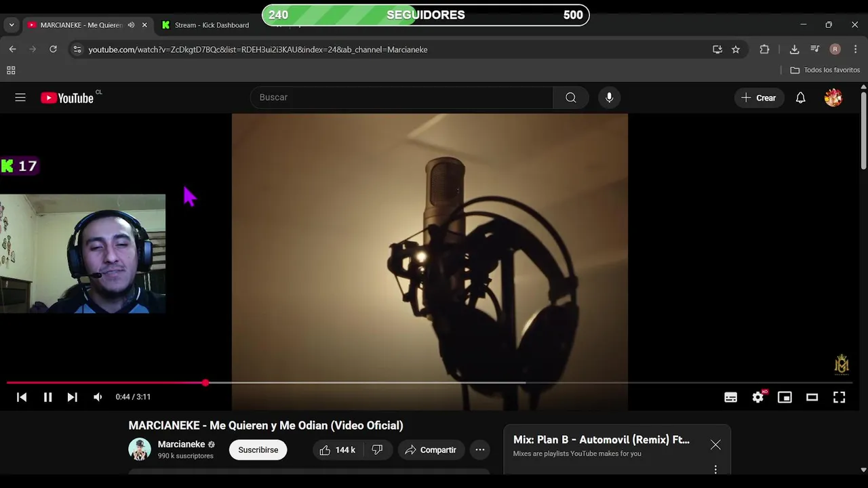
Task: Open the YouTube account avatar menu
Action: coord(833,98)
